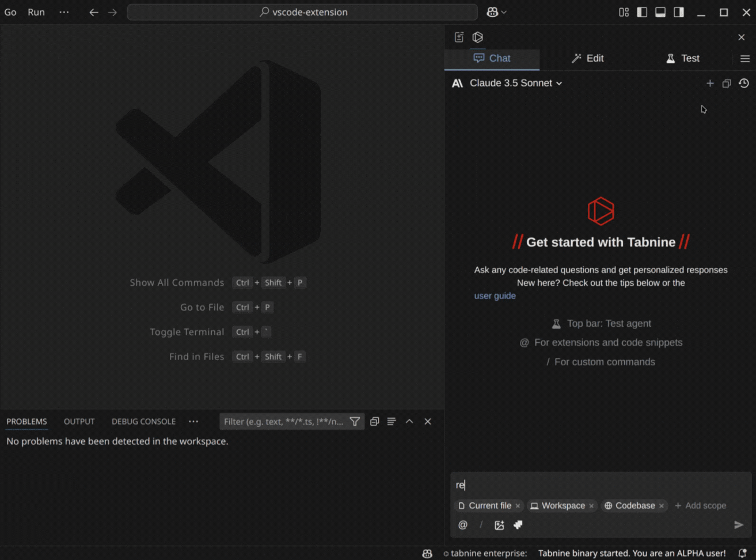Click the Tabnine hexagon icon in panel header
Viewport: 756px width, 560px height.
pyautogui.click(x=477, y=37)
